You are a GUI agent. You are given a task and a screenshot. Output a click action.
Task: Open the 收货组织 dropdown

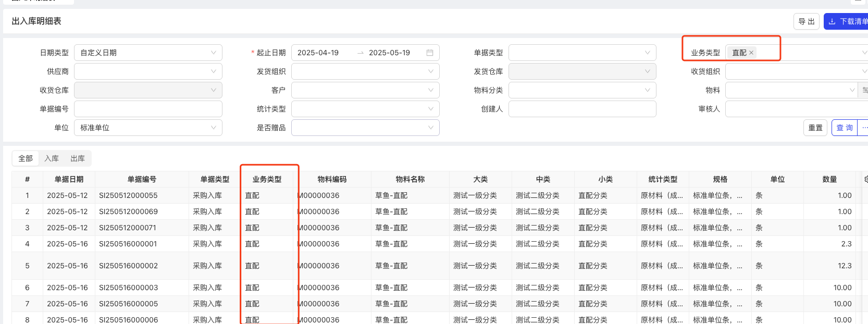(797, 71)
